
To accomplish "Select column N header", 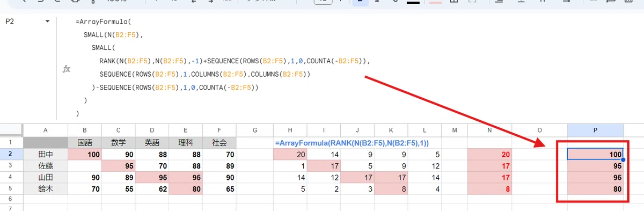I will coord(489,130).
